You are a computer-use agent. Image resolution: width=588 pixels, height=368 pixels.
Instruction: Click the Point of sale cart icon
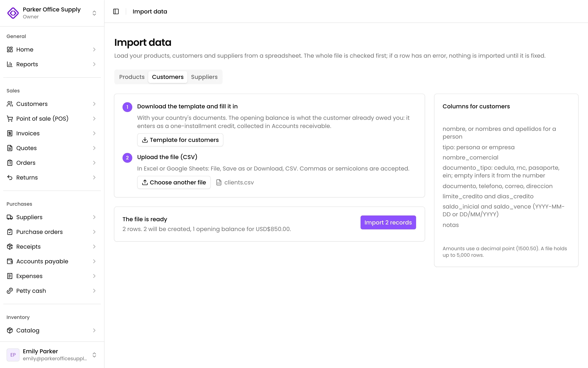coord(10,119)
